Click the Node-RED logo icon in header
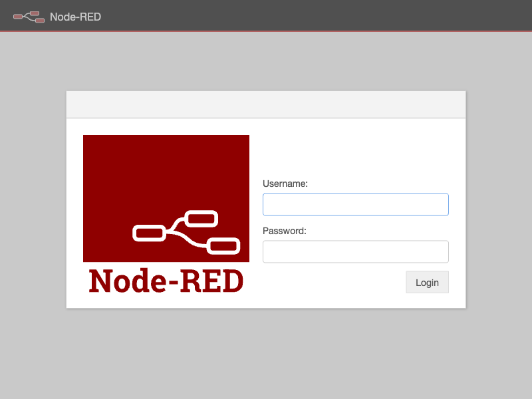The height and width of the screenshot is (399, 532). pos(29,17)
